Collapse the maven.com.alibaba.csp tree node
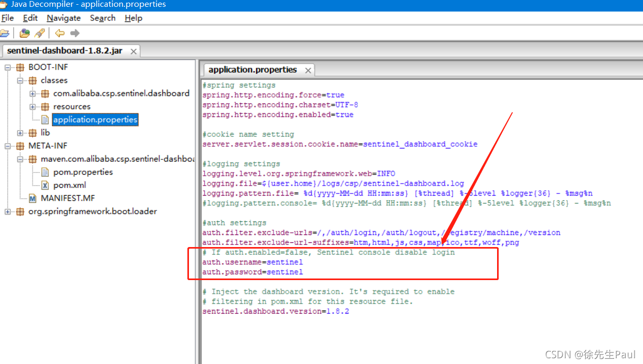Screen dimensions: 643x364 (20, 159)
